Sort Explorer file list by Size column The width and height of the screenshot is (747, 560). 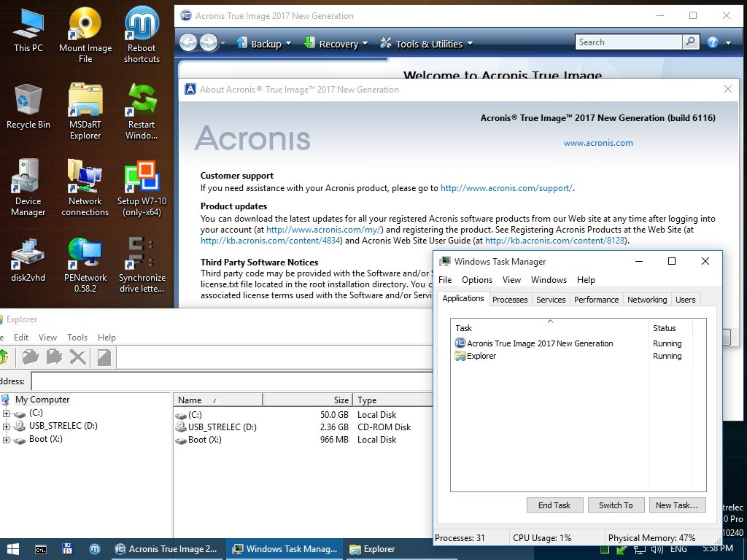[x=308, y=400]
